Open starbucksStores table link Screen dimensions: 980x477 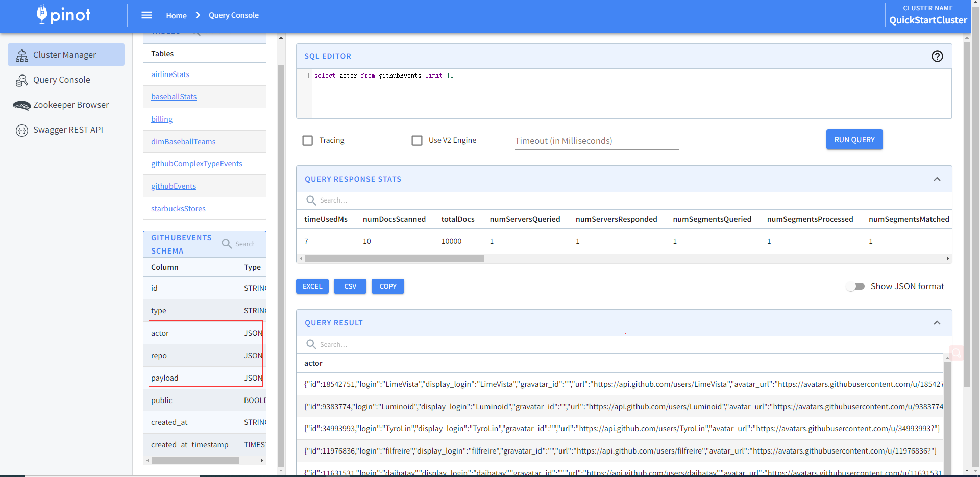tap(178, 209)
